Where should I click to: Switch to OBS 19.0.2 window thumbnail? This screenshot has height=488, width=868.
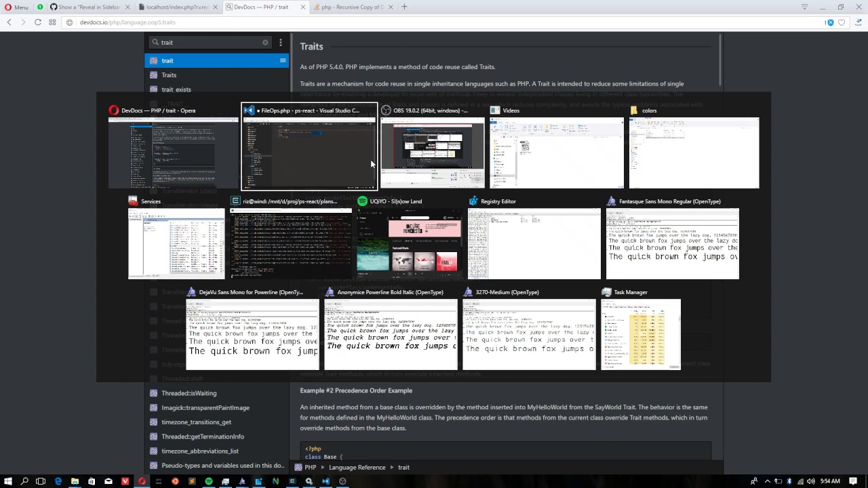click(x=432, y=146)
